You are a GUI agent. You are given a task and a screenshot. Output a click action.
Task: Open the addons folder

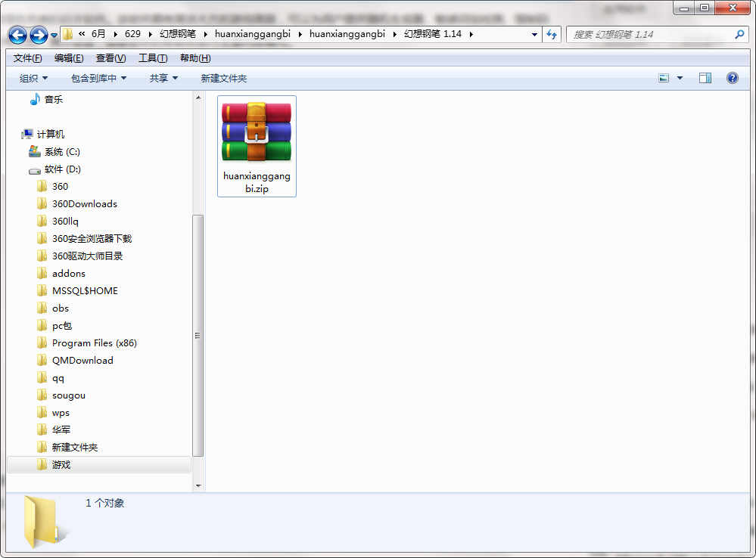[68, 273]
